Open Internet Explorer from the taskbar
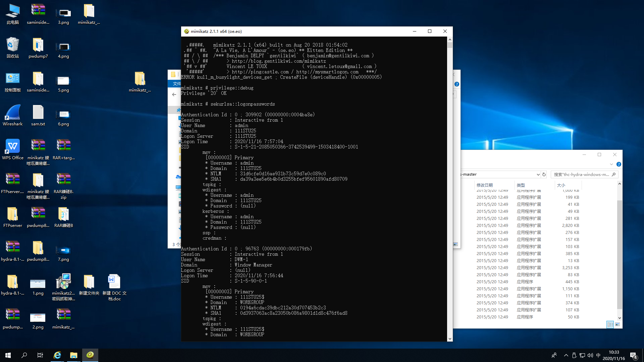Screen dimensions: 644x362 click(x=57, y=355)
